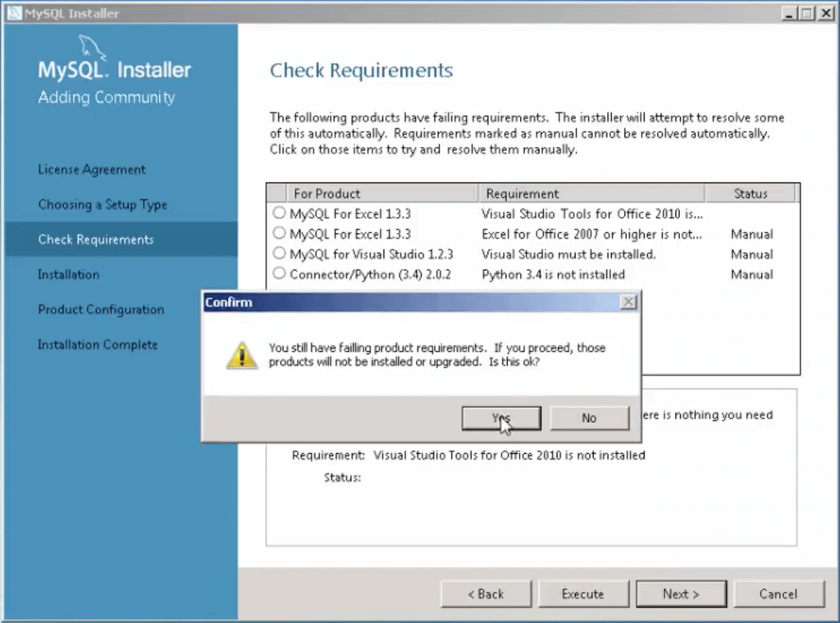Click No in the Confirm dialog
The image size is (840, 623).
pos(589,418)
